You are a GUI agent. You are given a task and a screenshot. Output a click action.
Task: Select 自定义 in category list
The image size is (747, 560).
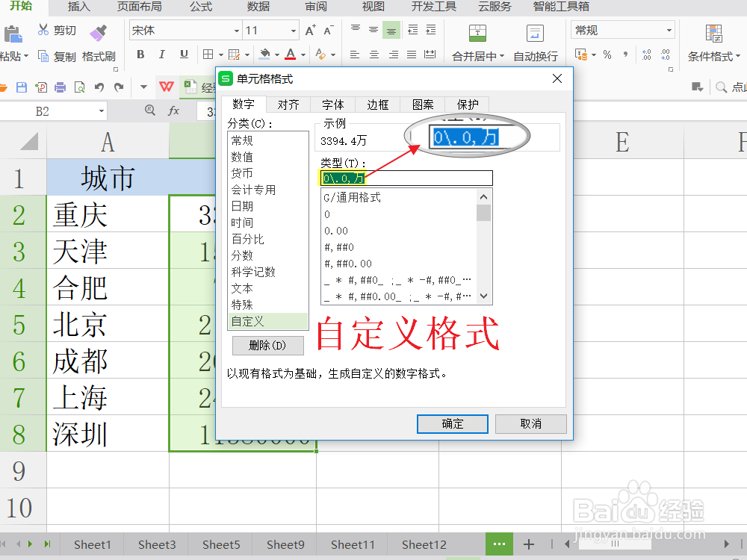pyautogui.click(x=268, y=321)
